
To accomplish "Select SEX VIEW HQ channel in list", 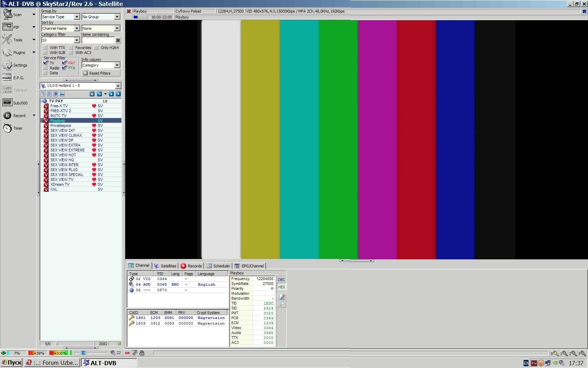I will pyautogui.click(x=62, y=160).
